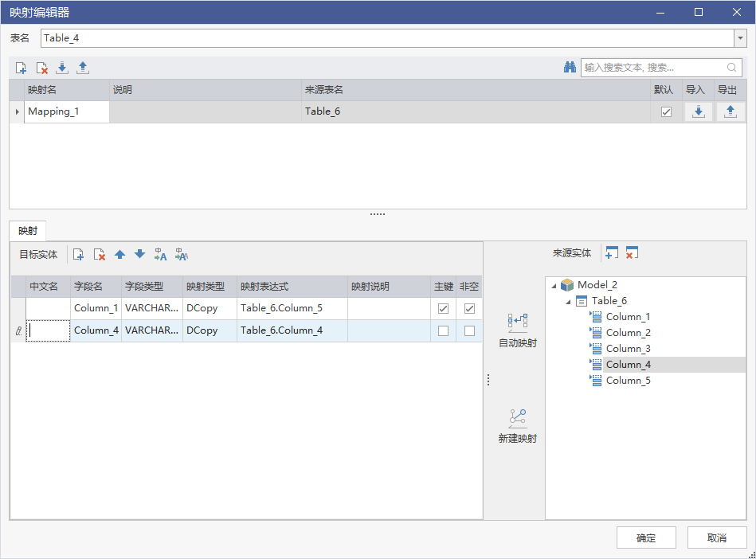The image size is (756, 559).
Task: Expand the Mapping_1 row indicator arrow
Action: pyautogui.click(x=17, y=111)
